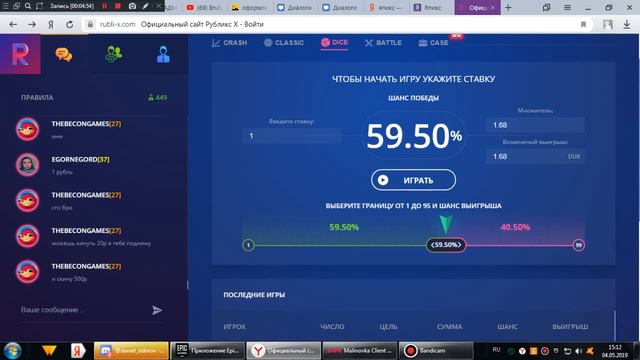
Task: Click the ШАНС column header
Action: (507, 327)
